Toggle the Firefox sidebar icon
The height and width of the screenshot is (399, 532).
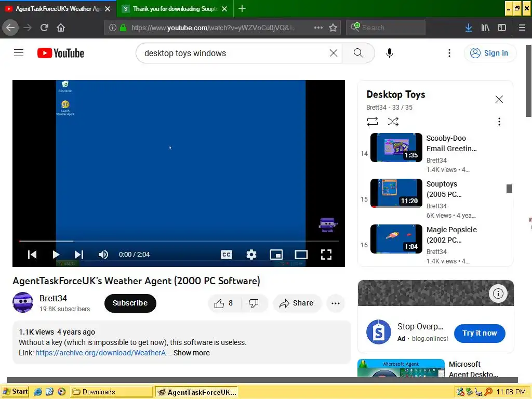[502, 28]
